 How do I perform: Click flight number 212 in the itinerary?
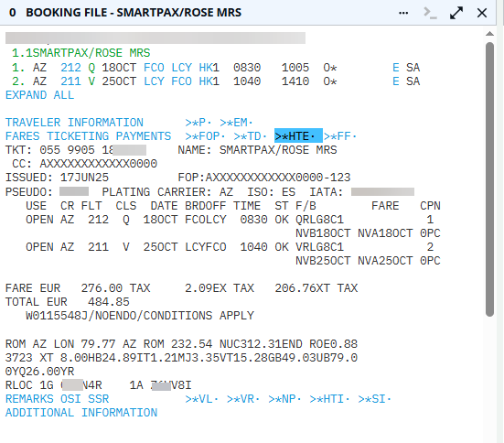tap(71, 68)
